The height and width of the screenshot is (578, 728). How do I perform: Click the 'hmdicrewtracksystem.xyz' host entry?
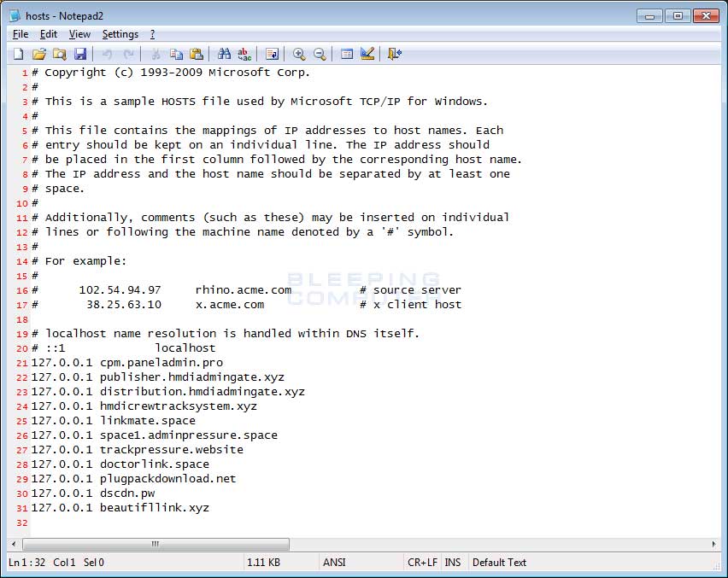(179, 406)
